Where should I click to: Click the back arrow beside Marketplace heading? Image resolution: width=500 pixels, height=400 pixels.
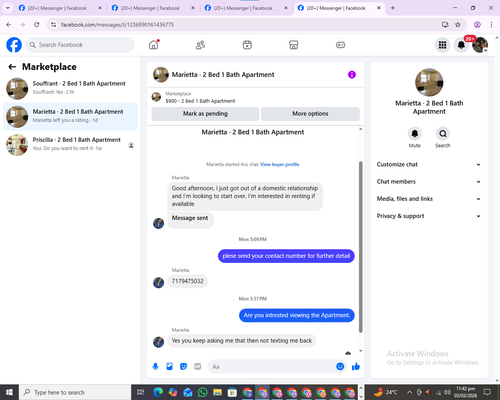tap(12, 67)
